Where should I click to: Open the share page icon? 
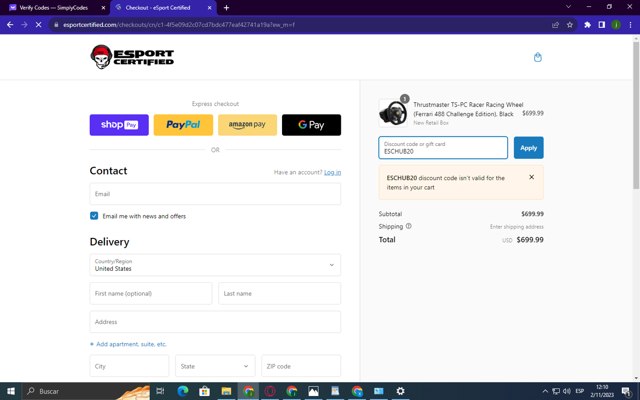[x=556, y=25]
